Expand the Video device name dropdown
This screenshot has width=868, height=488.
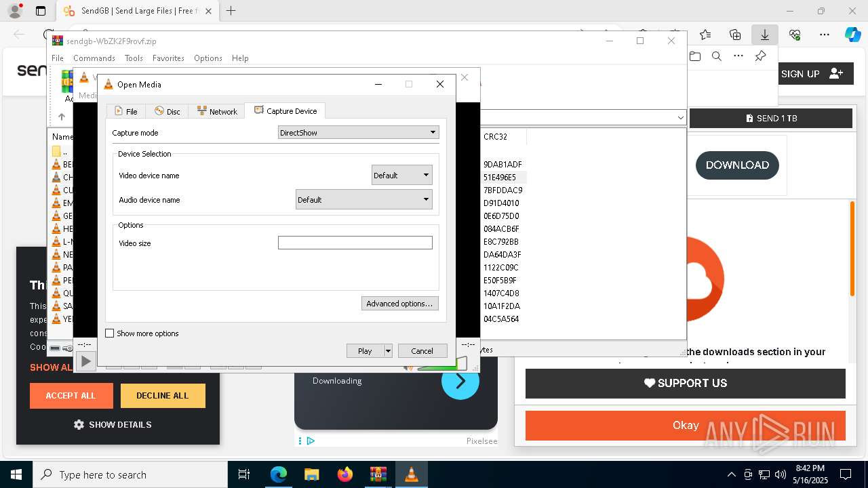coord(401,175)
